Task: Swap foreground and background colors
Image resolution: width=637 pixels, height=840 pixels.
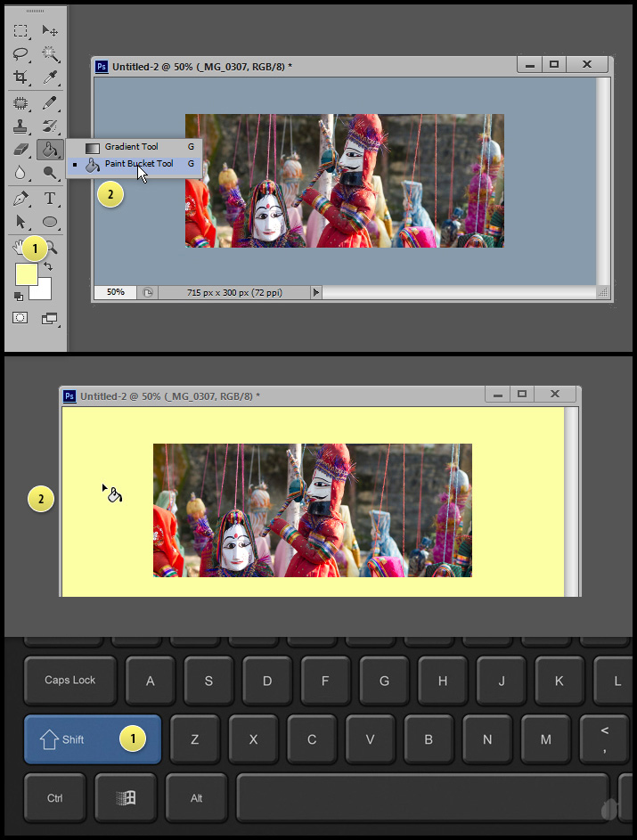Action: pyautogui.click(x=47, y=265)
